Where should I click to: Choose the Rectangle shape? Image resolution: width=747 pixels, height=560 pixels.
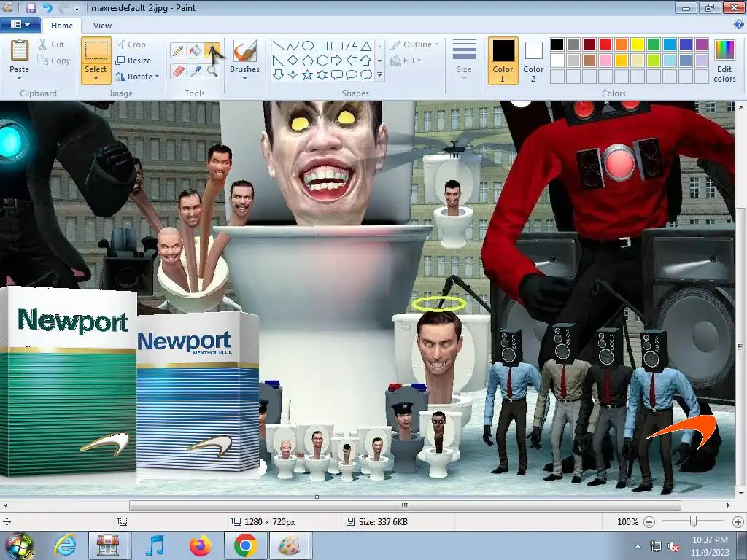pos(322,46)
